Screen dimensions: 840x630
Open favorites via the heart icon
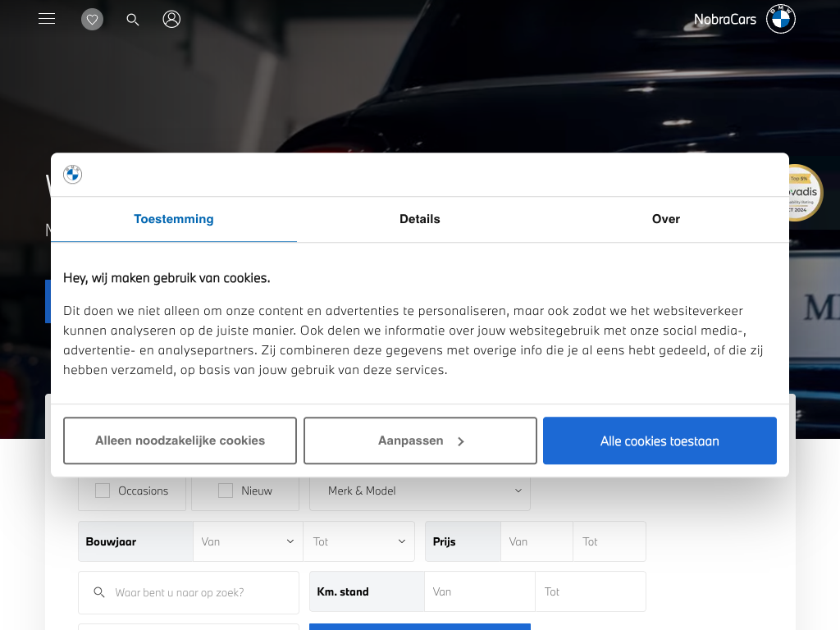[92, 20]
